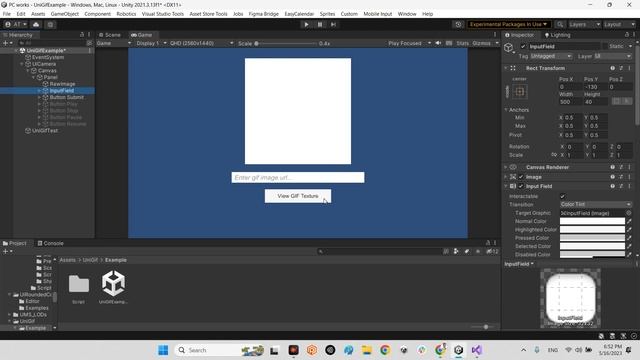Select Button Submit in Hierarchy
Viewport: 640px width, 360px height.
coord(67,97)
